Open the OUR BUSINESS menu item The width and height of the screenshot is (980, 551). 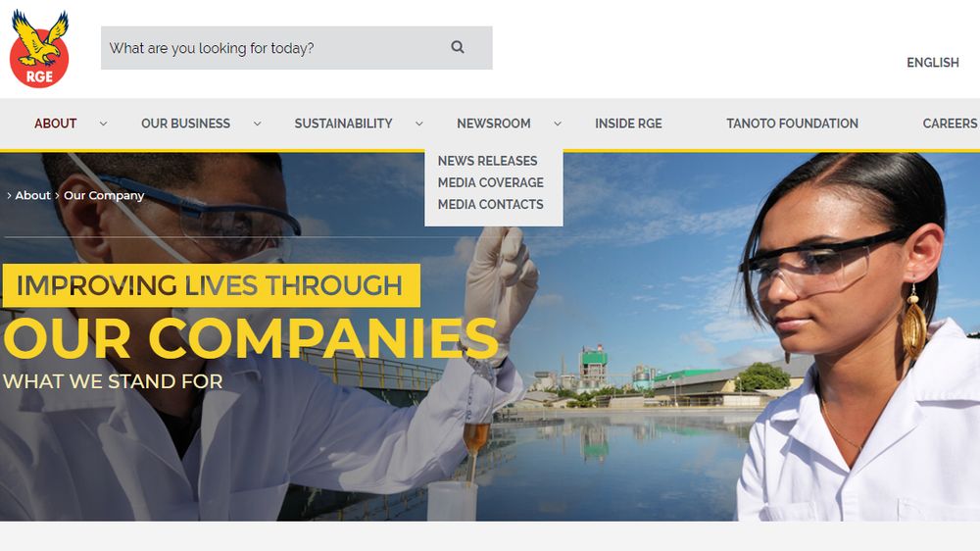pyautogui.click(x=185, y=124)
